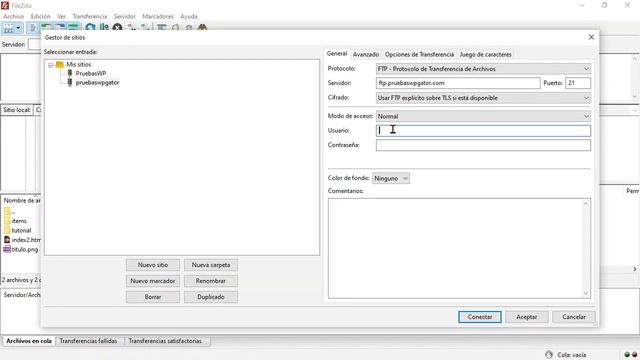Select the Transferencias fallidas tab

coord(88,341)
